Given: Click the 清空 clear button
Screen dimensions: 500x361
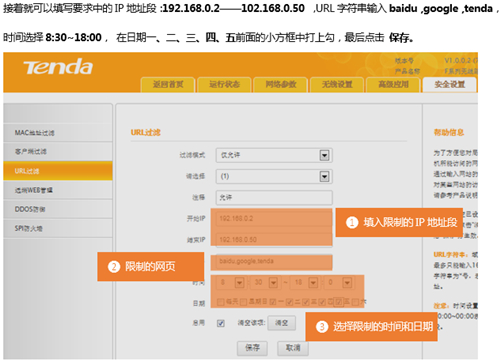Looking at the screenshot, I should 282,323.
